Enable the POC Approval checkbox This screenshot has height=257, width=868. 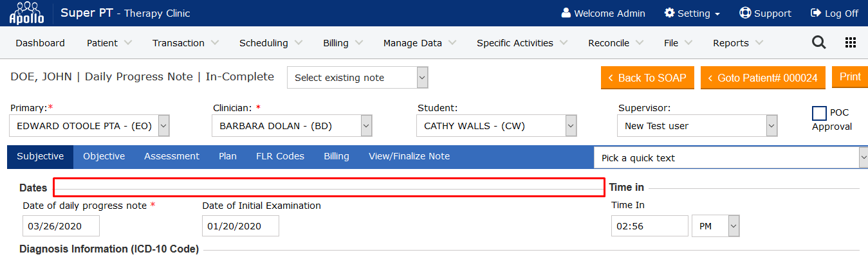tap(819, 114)
